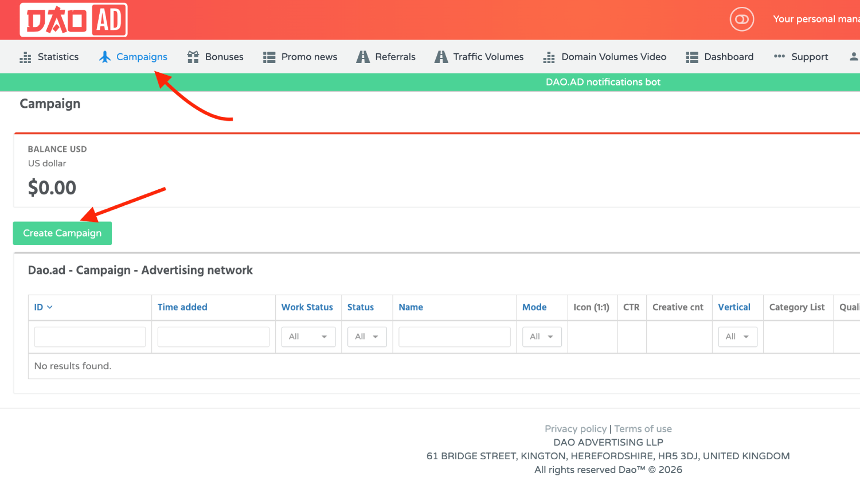Screen dimensions: 860x504
Task: Click the double-circle icon in the header
Action: click(742, 19)
